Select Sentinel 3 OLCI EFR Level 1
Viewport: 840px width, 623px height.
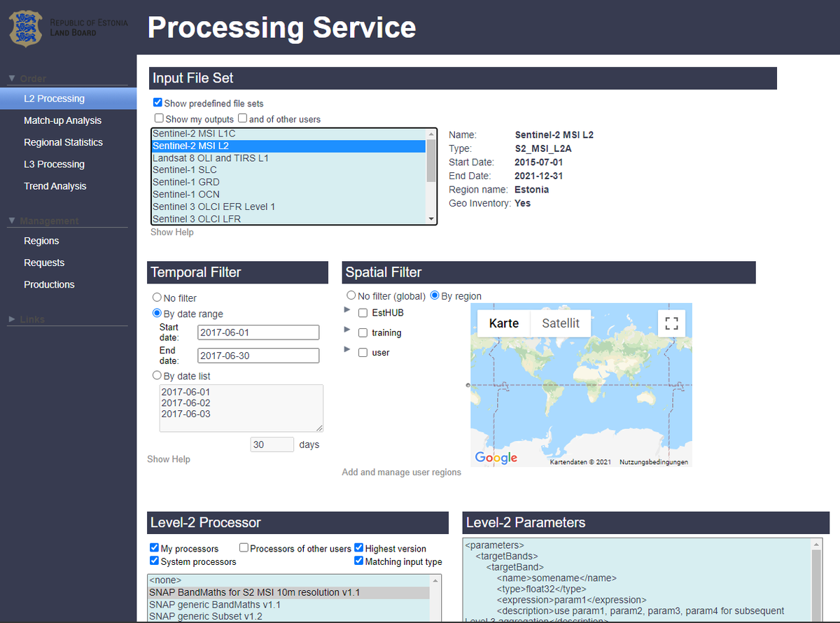coord(289,206)
